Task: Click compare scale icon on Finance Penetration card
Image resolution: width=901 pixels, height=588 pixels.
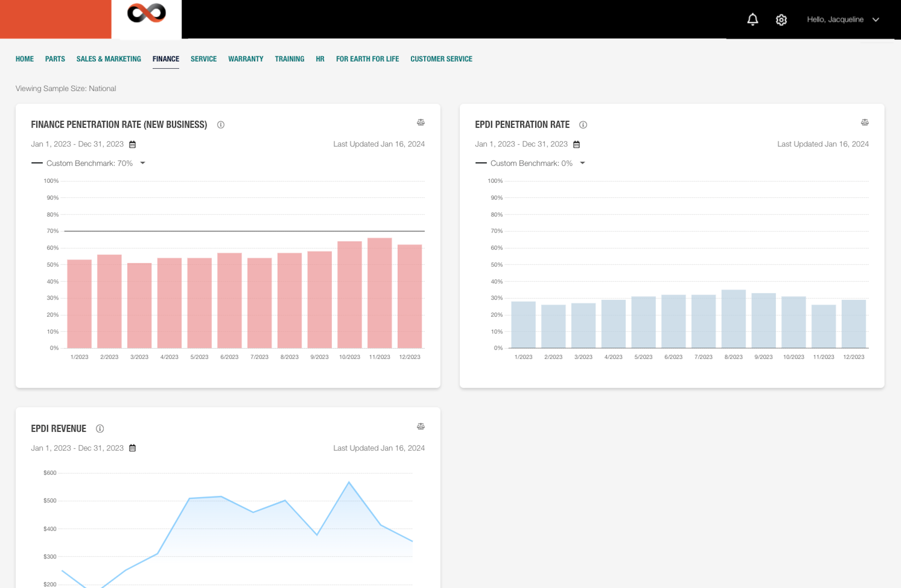Action: pos(421,122)
